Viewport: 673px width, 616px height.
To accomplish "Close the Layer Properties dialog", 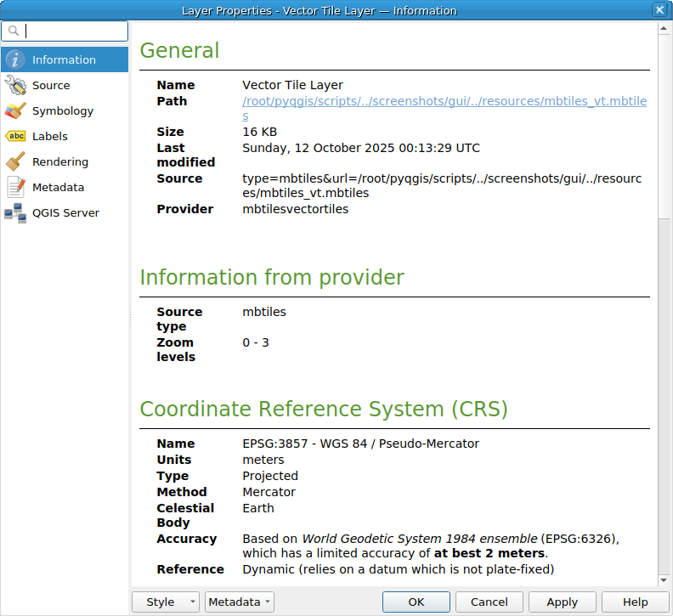I will point(659,10).
